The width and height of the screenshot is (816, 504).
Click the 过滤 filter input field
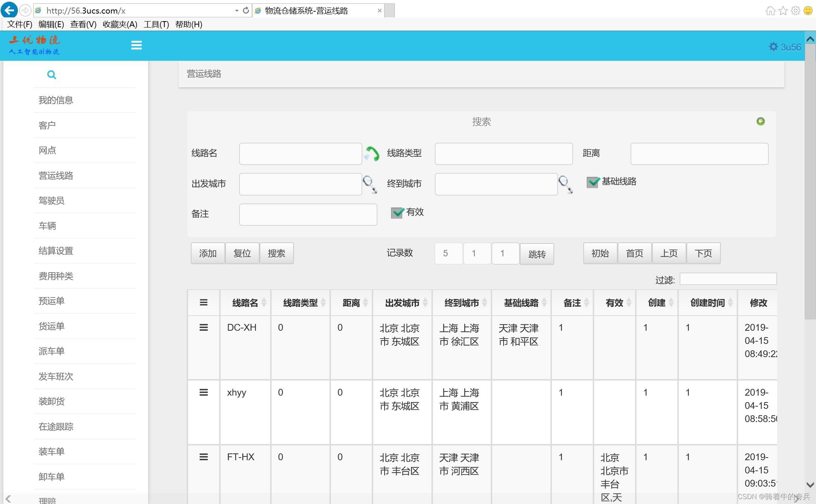click(728, 279)
